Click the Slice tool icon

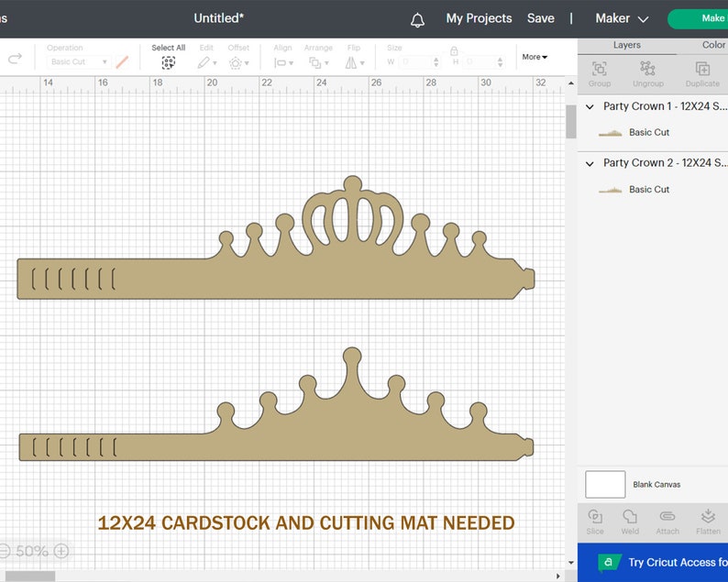595,516
